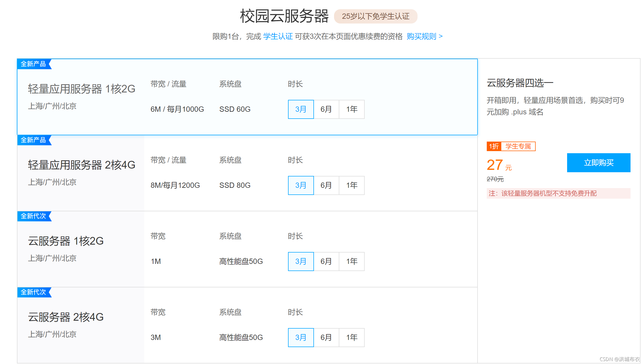Click the 1折 学生专属 discount badge

click(x=511, y=146)
